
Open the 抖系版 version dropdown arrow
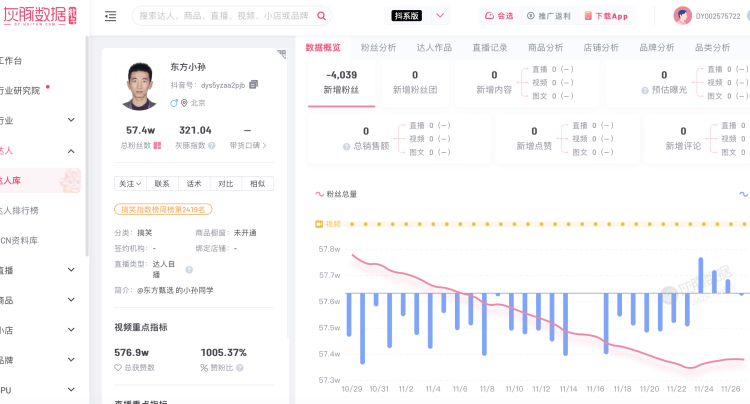pyautogui.click(x=440, y=16)
